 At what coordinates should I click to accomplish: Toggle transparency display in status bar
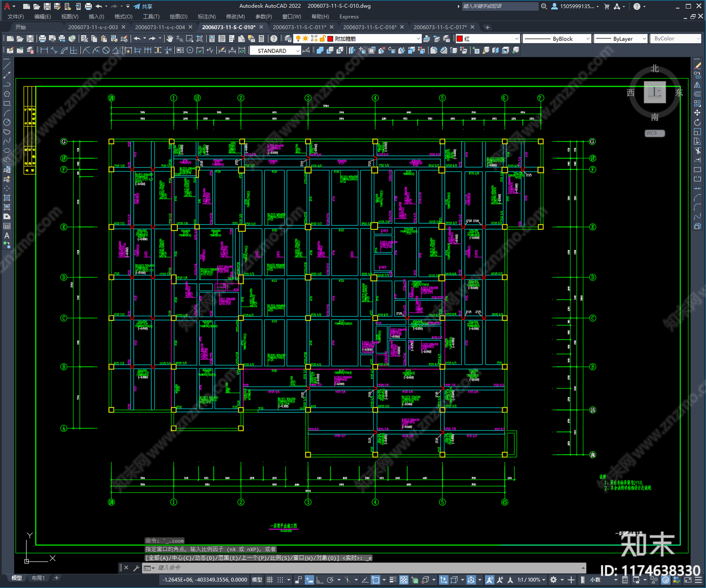(x=404, y=580)
